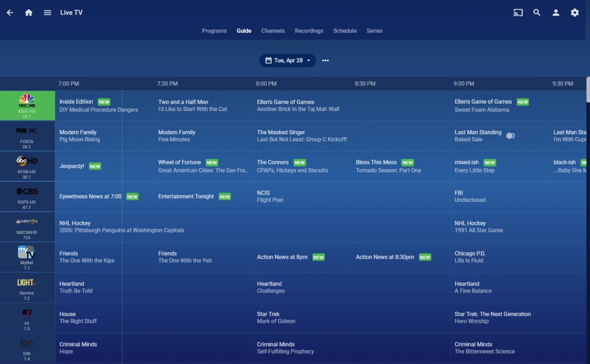Go back with the arrow icon

pyautogui.click(x=10, y=13)
